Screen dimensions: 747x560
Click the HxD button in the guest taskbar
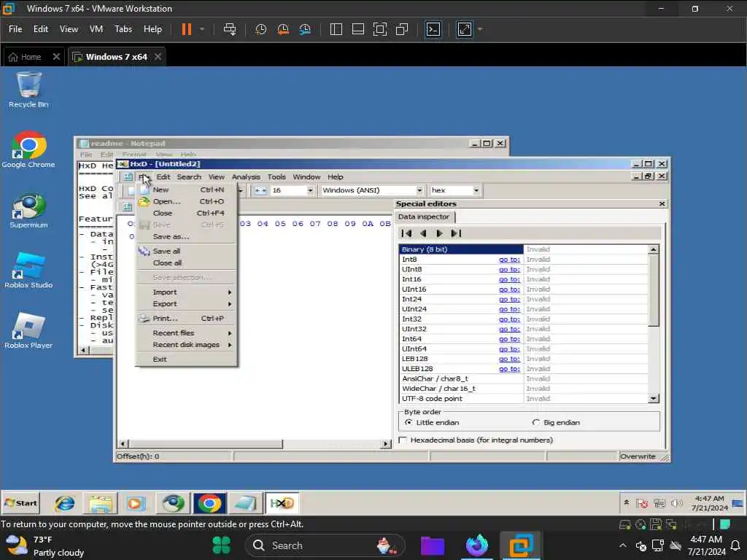[x=282, y=503]
